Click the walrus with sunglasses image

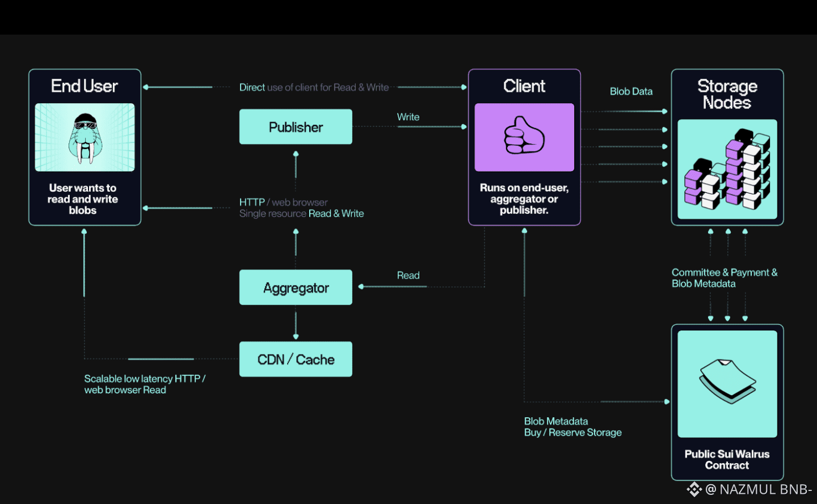(85, 137)
